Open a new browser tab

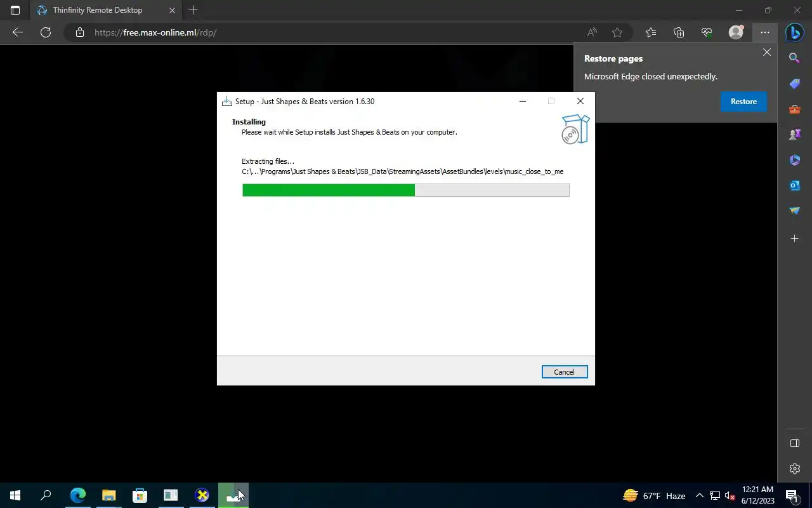tap(193, 10)
